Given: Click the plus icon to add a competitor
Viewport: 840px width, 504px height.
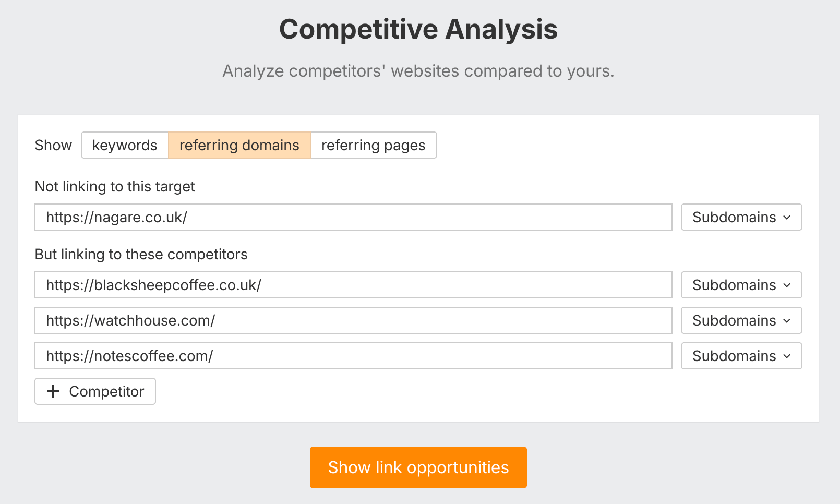Looking at the screenshot, I should 53,391.
